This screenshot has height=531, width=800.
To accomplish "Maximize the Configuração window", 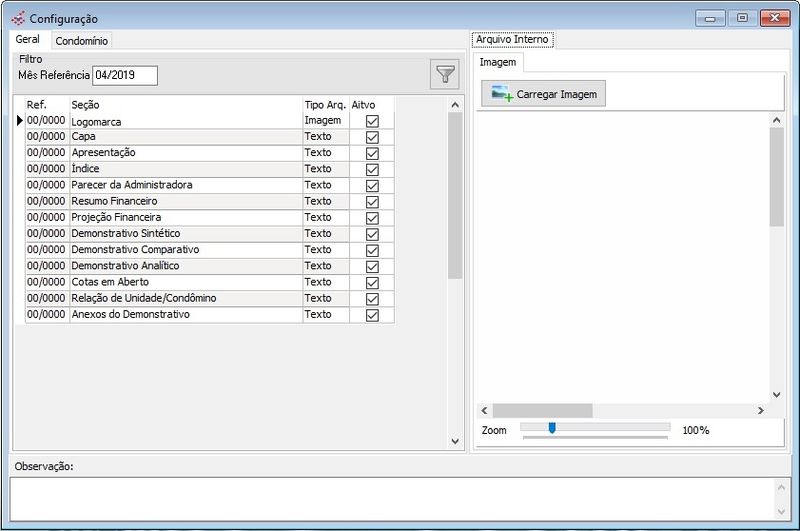I will [742, 18].
